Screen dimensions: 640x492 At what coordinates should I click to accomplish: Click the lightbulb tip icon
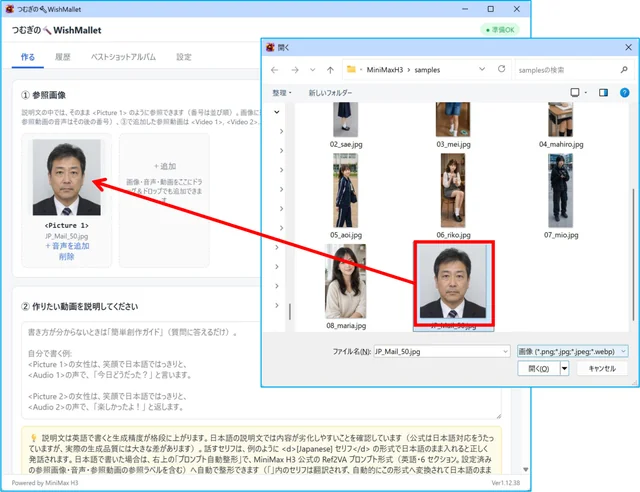click(x=34, y=438)
